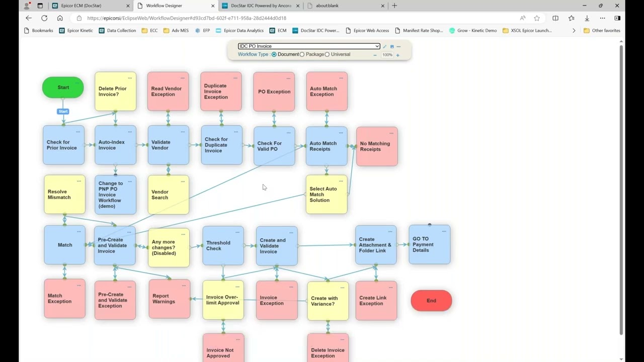Open ellipsis menu on No Matching Receipts node
Screen dimensions: 644x362
pos(391,133)
